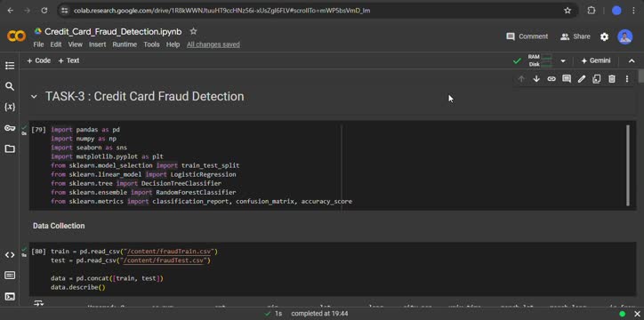644x320 pixels.
Task: Edit the cell with pencil icon
Action: point(582,79)
